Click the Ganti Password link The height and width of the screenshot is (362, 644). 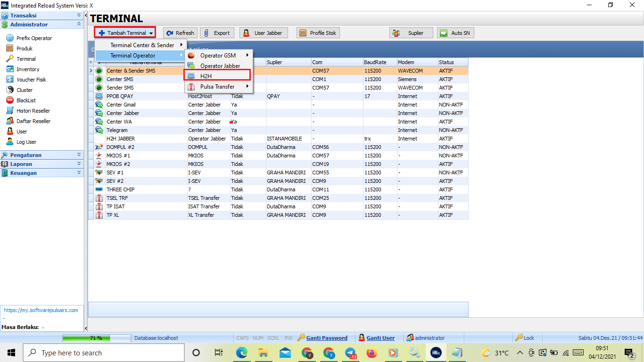(326, 338)
